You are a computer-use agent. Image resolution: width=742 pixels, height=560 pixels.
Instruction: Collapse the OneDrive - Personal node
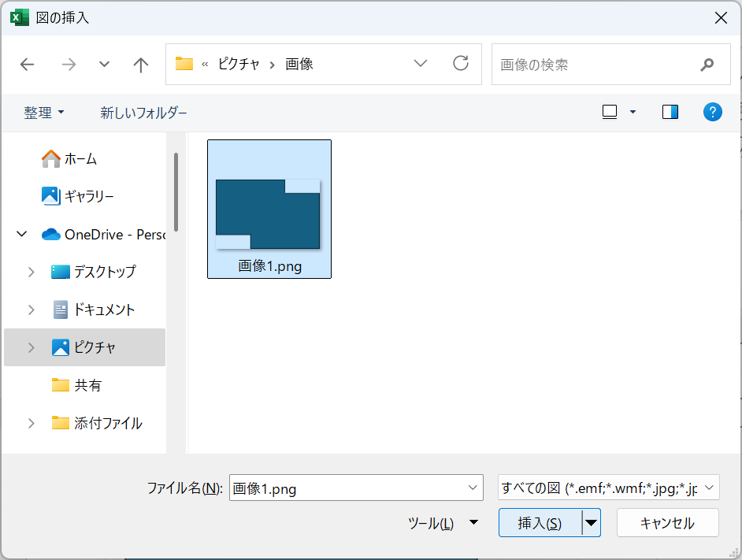(x=22, y=234)
